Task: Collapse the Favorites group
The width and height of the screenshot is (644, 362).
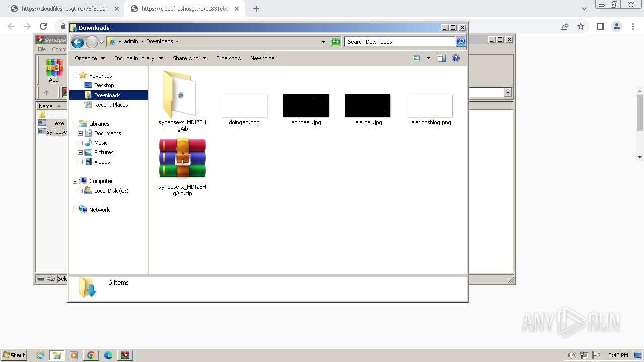Action: (75, 76)
